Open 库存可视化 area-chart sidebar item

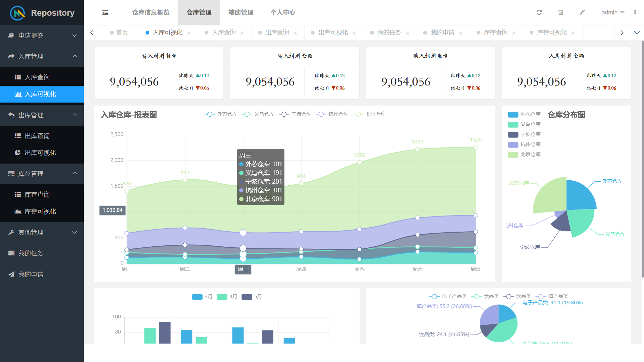click(x=40, y=212)
